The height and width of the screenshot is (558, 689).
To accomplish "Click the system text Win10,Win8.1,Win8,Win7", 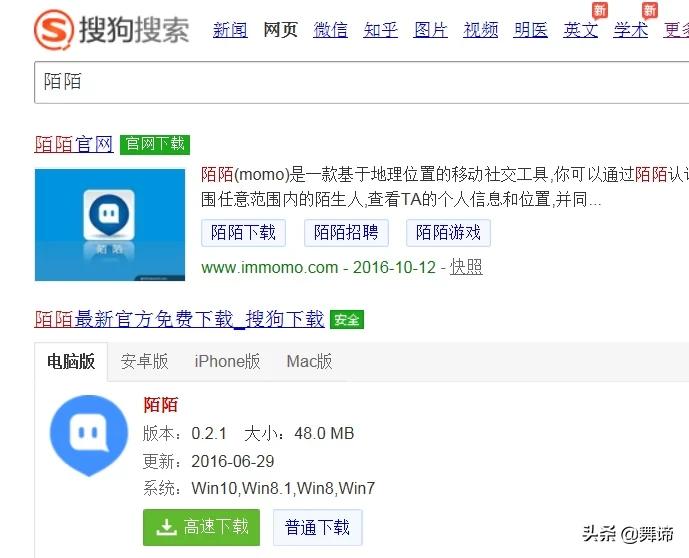I will point(283,488).
